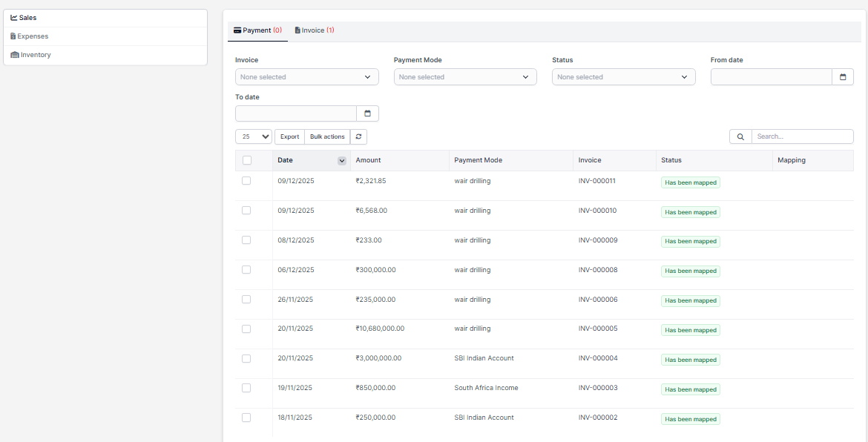This screenshot has width=868, height=442.
Task: Open Sales in the sidebar
Action: tap(27, 18)
